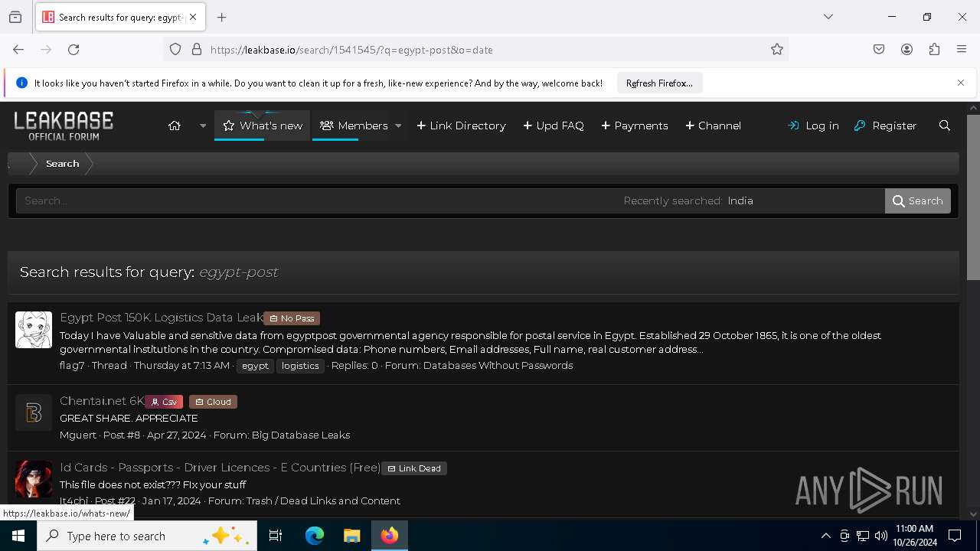Open the forum home icon
The height and width of the screenshot is (551, 980).
(x=175, y=126)
